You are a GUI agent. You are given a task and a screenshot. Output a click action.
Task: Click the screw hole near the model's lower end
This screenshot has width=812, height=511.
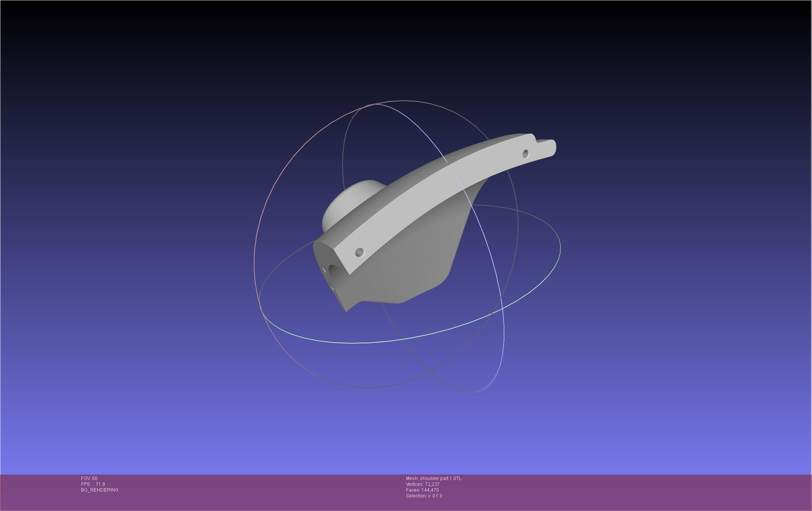coord(360,252)
